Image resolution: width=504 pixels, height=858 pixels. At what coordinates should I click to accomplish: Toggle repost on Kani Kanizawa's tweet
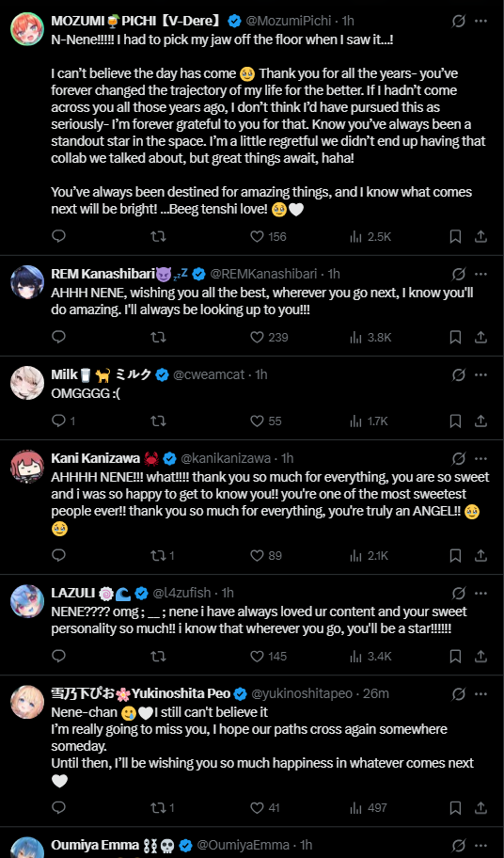tap(163, 555)
